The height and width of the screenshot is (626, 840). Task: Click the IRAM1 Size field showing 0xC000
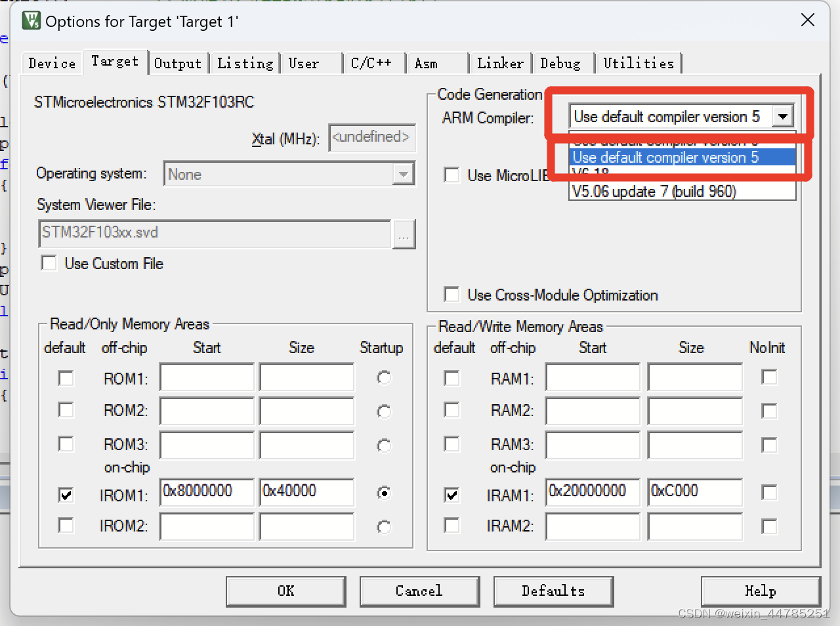(695, 492)
